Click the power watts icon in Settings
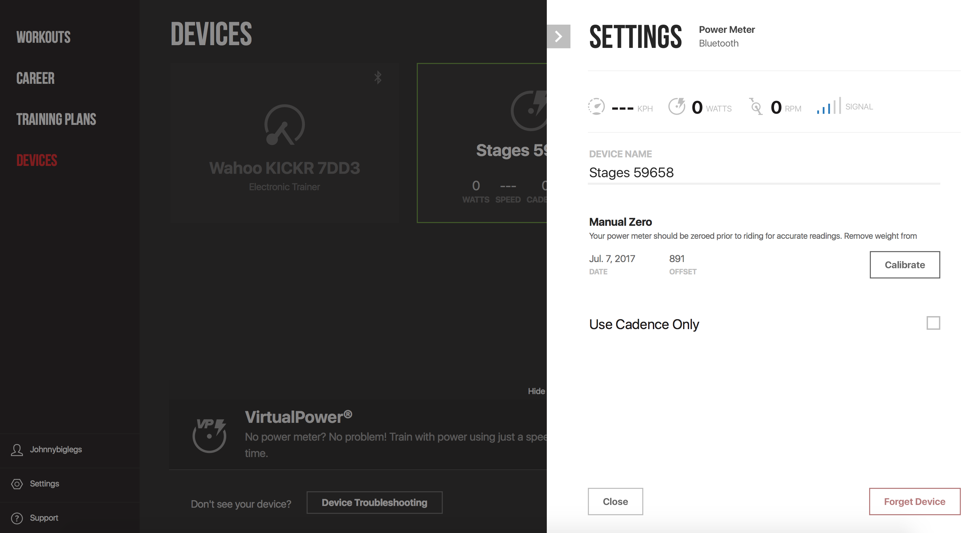The width and height of the screenshot is (980, 533). click(x=677, y=106)
